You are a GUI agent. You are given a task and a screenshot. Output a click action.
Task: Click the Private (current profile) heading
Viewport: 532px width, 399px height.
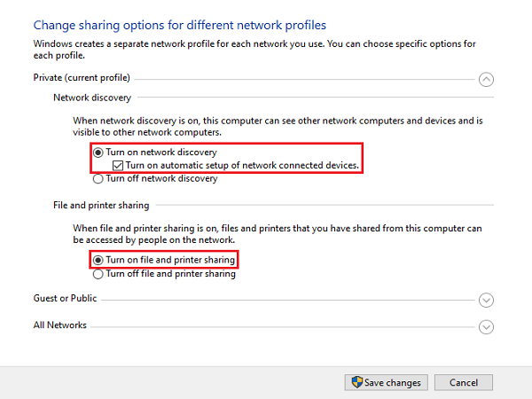82,78
